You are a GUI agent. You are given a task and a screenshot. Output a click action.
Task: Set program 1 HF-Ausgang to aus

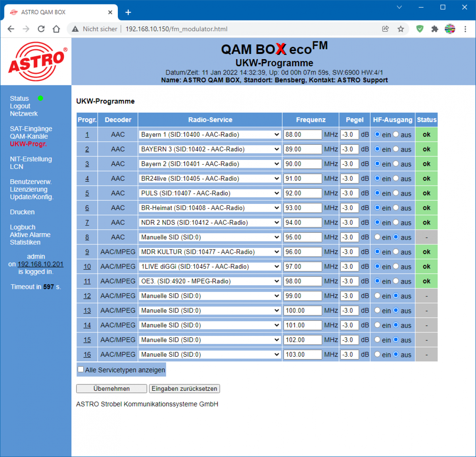coord(395,134)
